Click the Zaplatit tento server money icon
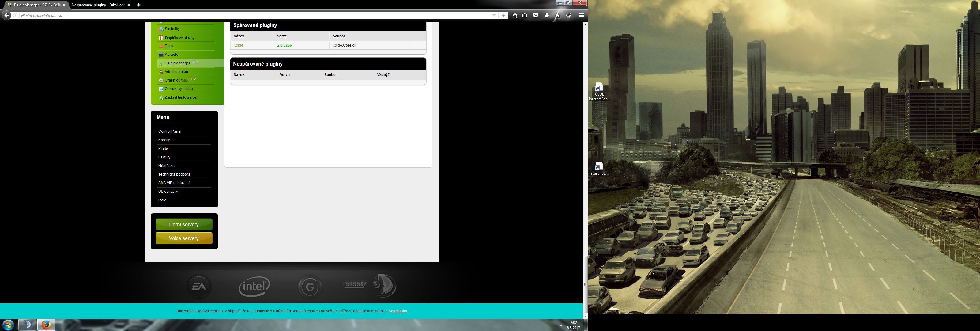 coord(161,98)
